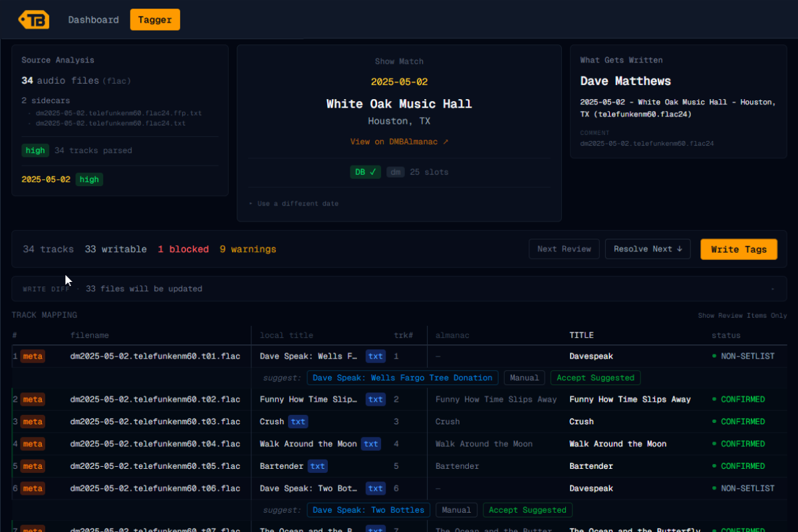The image size is (798, 532).
Task: Click filename dm2025-05-02.telefunkenm60.t05.flac
Action: [155, 466]
